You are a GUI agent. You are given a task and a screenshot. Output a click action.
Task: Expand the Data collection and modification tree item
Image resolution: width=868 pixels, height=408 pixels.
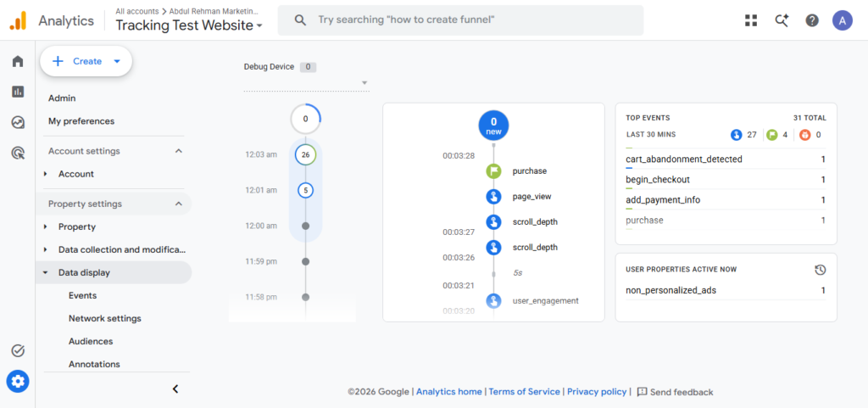click(x=114, y=249)
